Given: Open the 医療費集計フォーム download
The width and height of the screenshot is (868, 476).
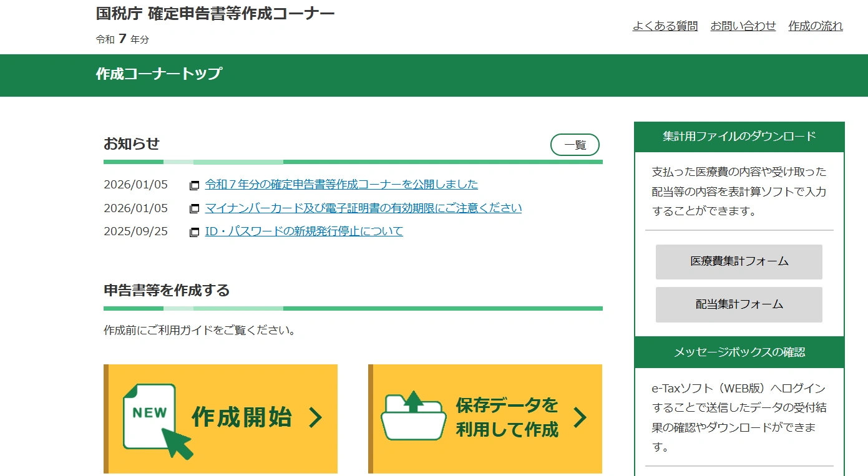Looking at the screenshot, I should pos(738,262).
